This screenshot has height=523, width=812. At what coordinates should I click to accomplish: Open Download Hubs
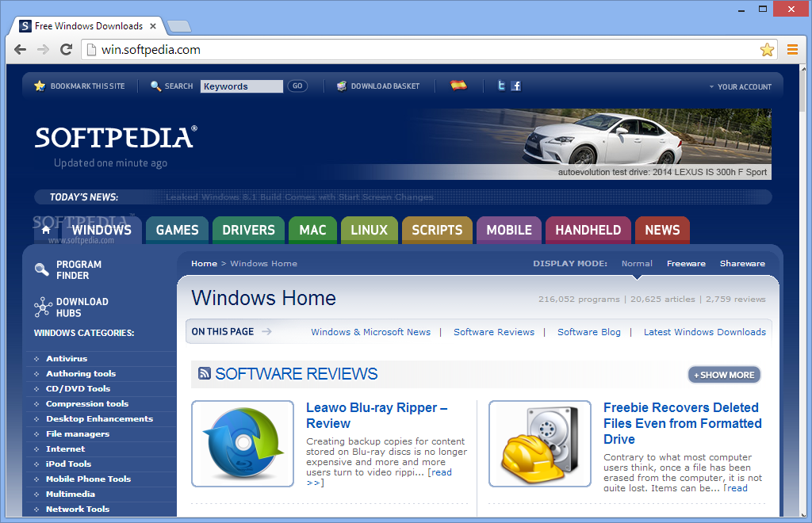[71, 307]
